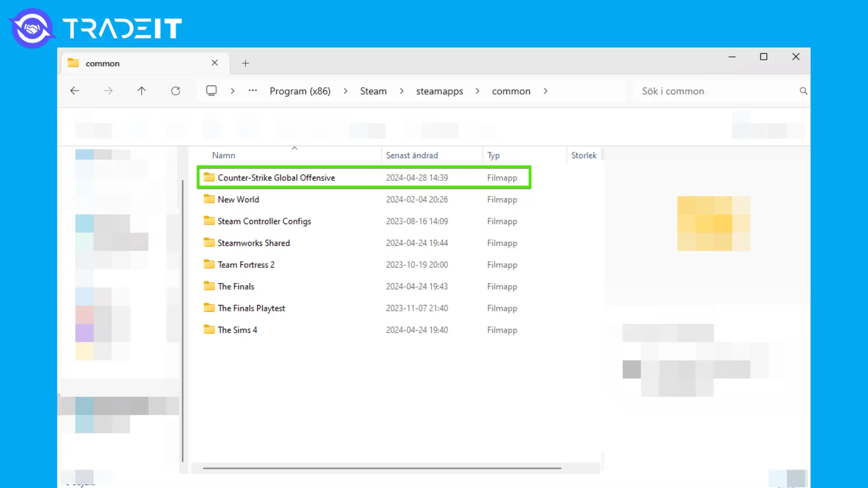This screenshot has height=488, width=868.
Task: Go back with the left arrow button
Action: point(75,91)
